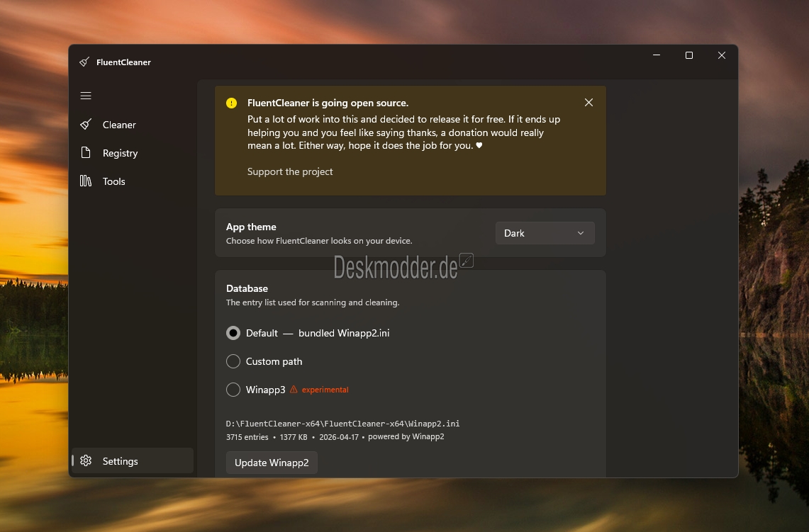Select the Default bundled Winapp2.ini option
This screenshot has width=809, height=532.
[233, 333]
